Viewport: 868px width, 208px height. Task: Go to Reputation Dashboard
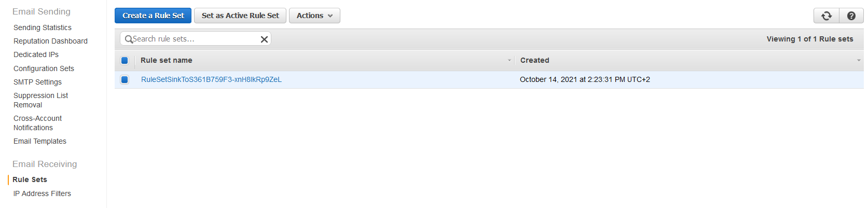[x=50, y=41]
